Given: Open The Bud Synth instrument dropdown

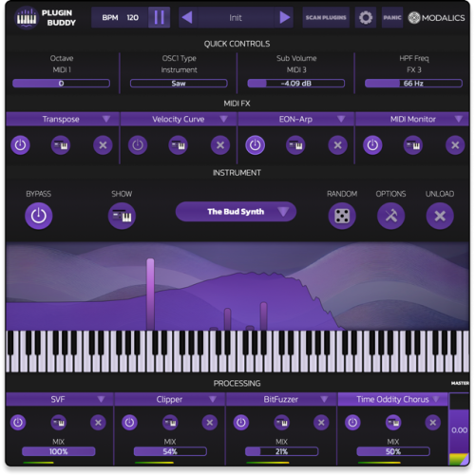Looking at the screenshot, I should pyautogui.click(x=236, y=212).
